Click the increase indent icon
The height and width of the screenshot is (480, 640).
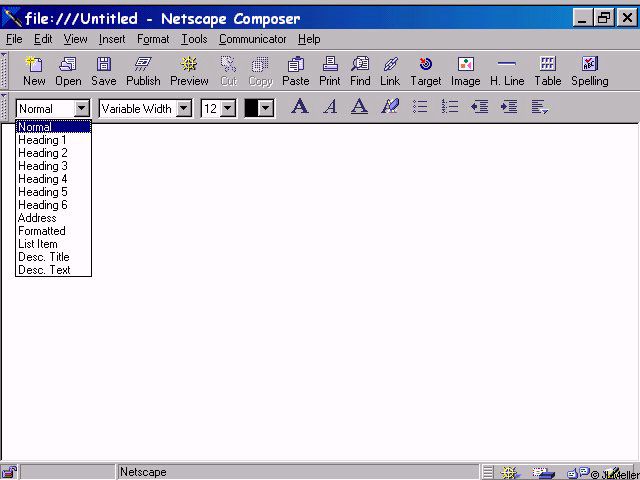[509, 107]
